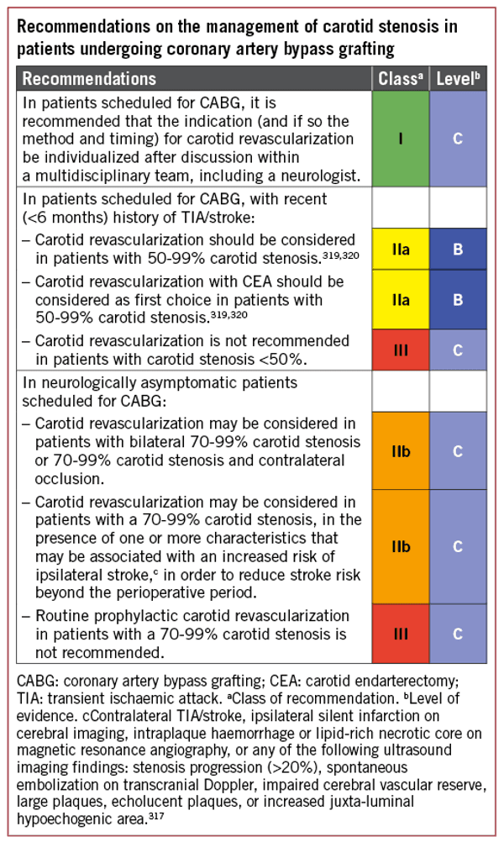Click the Level column header
This screenshot has height=842, width=504.
pos(458,78)
